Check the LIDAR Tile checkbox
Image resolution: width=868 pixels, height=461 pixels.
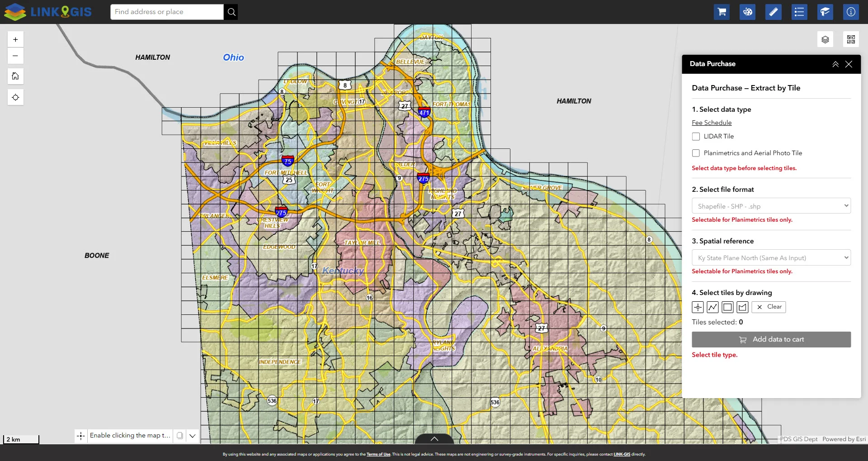coord(696,137)
